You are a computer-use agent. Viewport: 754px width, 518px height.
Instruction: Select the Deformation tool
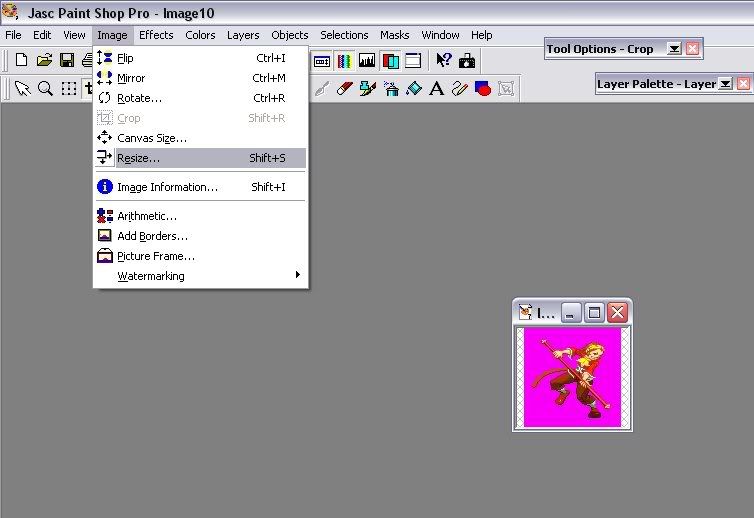[69, 88]
